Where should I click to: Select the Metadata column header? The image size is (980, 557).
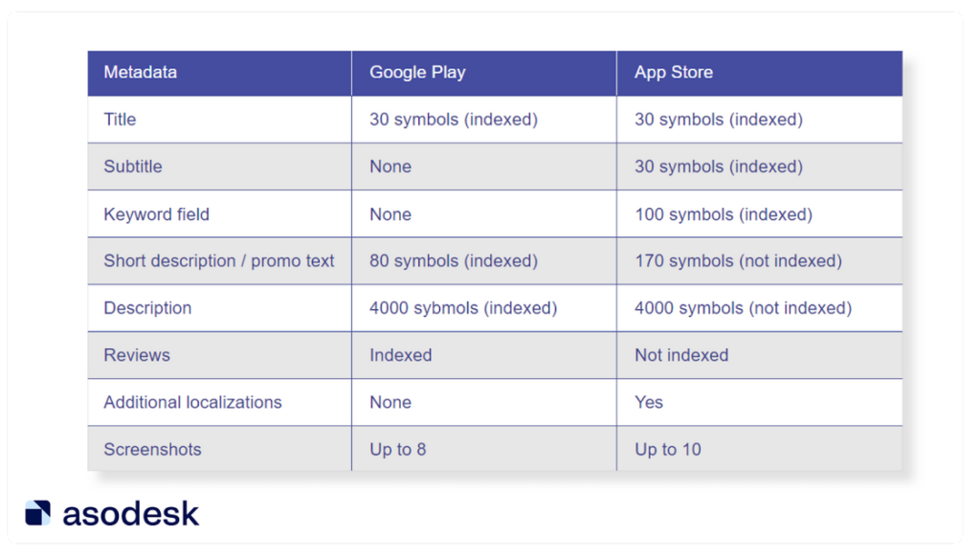pyautogui.click(x=140, y=73)
